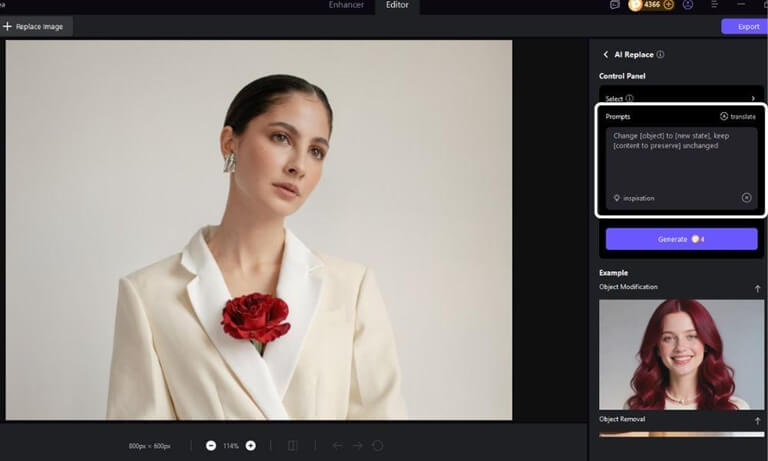Click the image dimensions text in bottom bar
Screen dimensions: 768x461
tap(149, 446)
